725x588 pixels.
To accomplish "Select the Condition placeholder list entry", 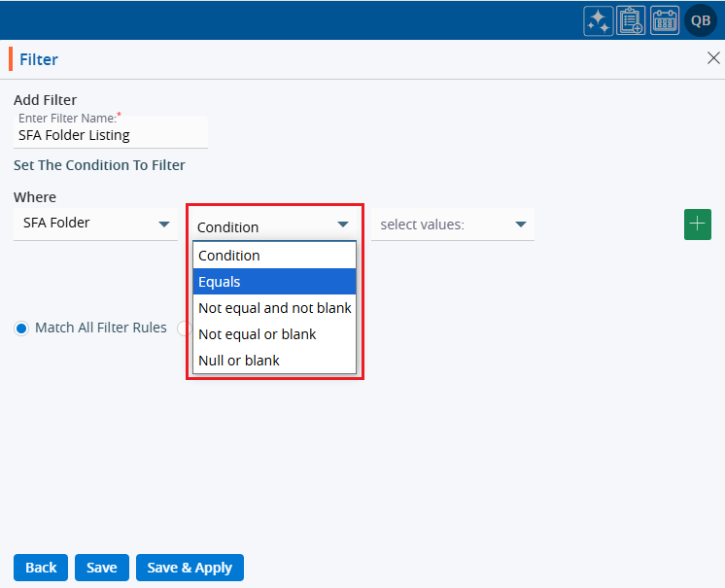I will pos(274,256).
